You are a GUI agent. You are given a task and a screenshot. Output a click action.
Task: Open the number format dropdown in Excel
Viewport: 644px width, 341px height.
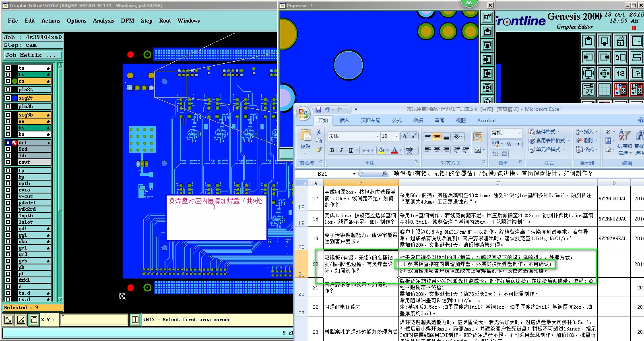520,133
